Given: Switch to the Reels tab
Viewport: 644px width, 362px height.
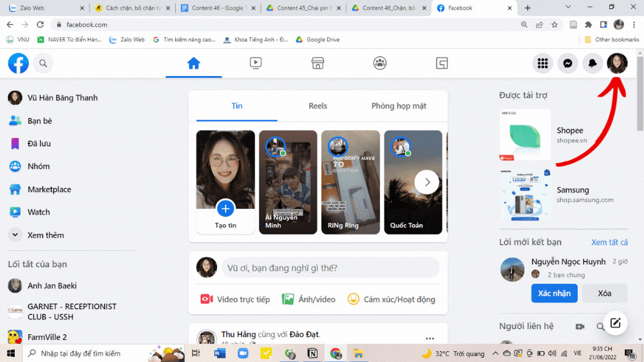Looking at the screenshot, I should (x=317, y=106).
